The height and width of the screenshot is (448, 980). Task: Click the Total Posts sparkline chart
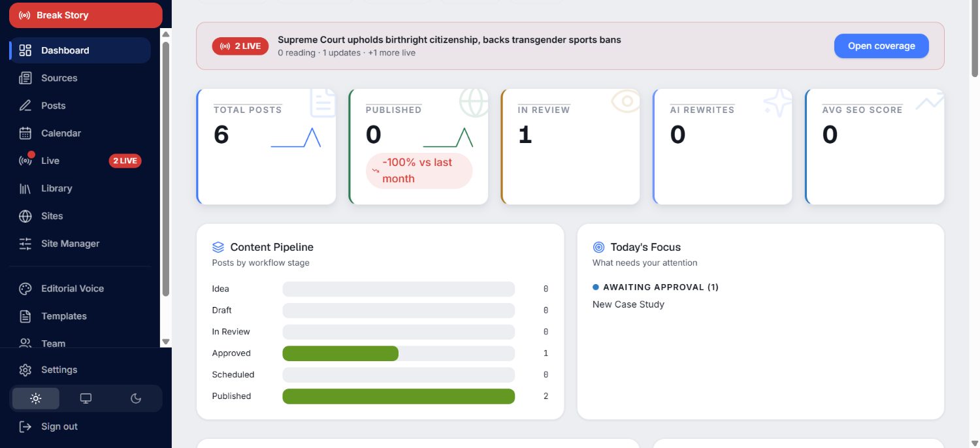296,137
